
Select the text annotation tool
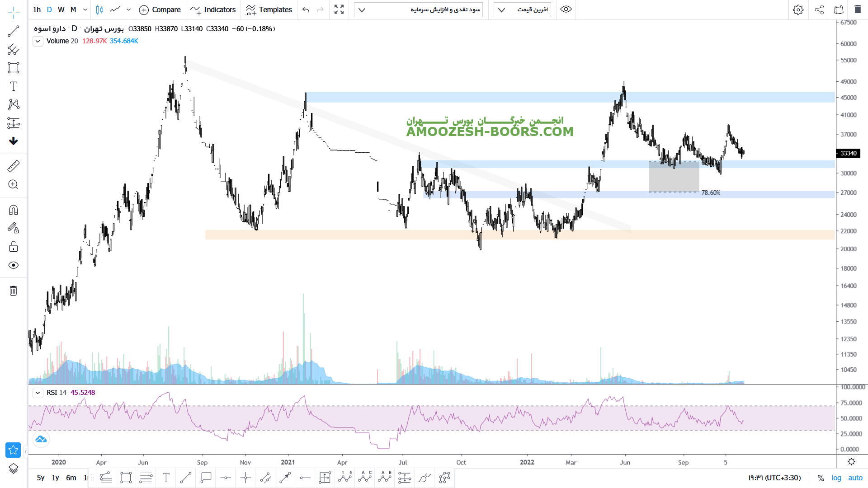(14, 86)
